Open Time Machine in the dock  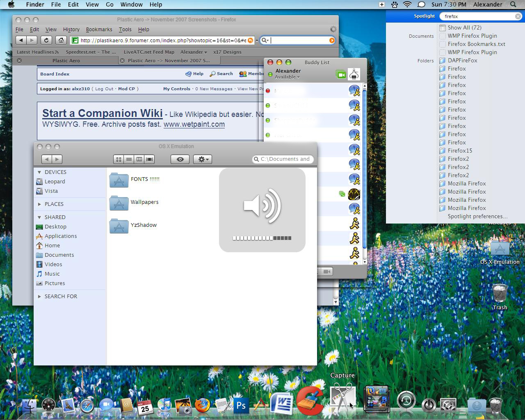pyautogui.click(x=406, y=401)
